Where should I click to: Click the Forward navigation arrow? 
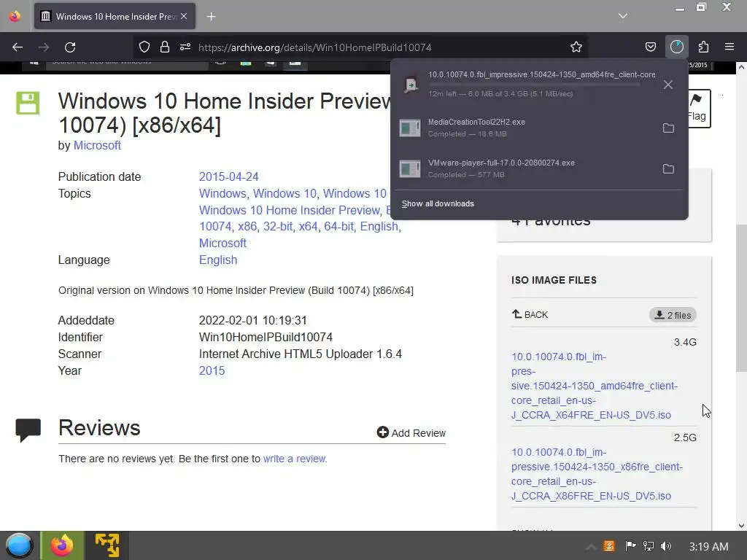coord(44,47)
